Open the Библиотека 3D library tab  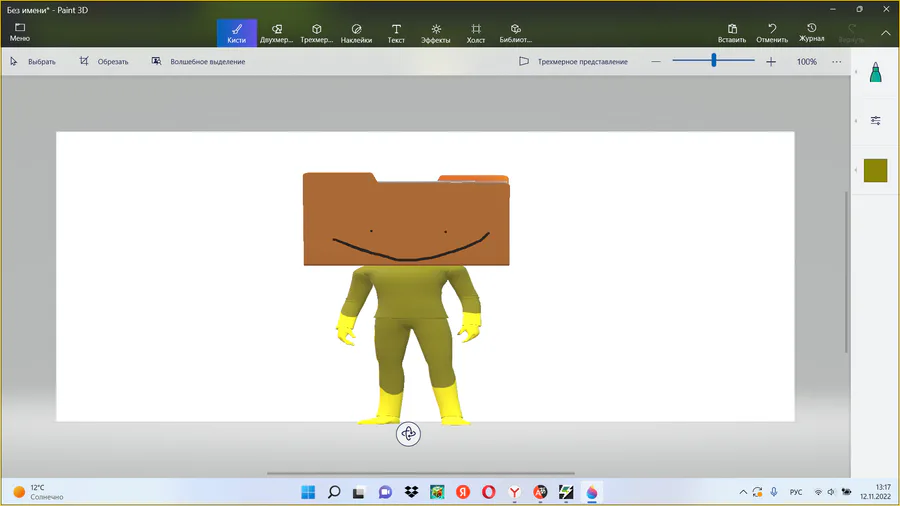[x=515, y=33]
